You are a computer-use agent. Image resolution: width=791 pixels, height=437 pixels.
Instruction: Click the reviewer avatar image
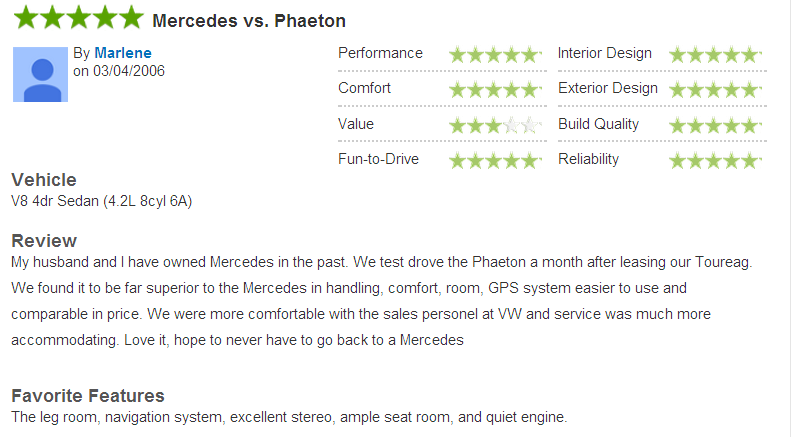click(x=40, y=75)
